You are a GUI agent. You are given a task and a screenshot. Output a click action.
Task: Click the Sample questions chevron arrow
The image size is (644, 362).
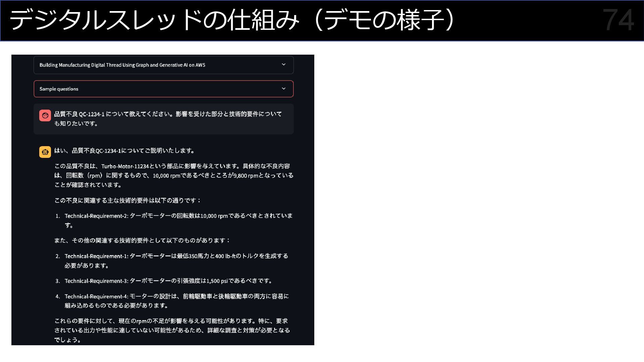tap(283, 88)
